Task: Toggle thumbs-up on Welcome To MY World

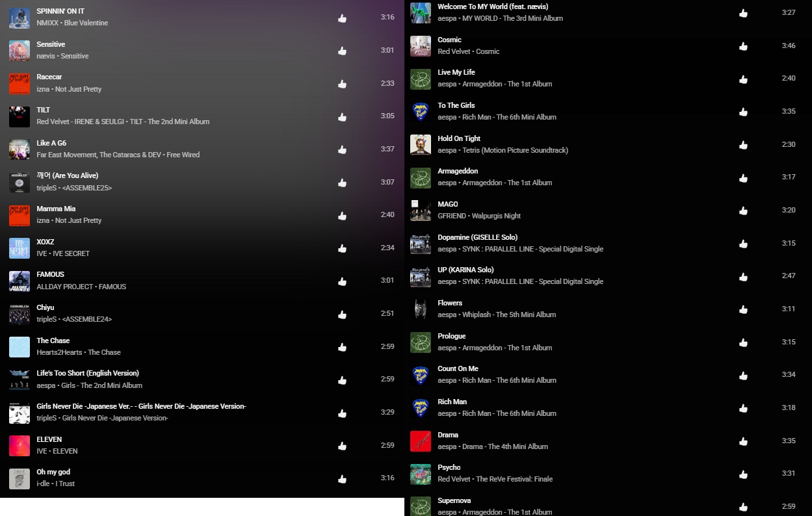Action: pos(743,13)
